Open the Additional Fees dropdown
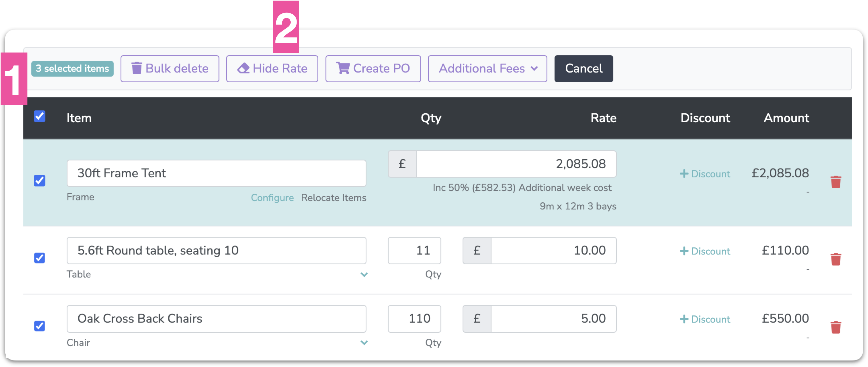The image size is (868, 367). 487,69
